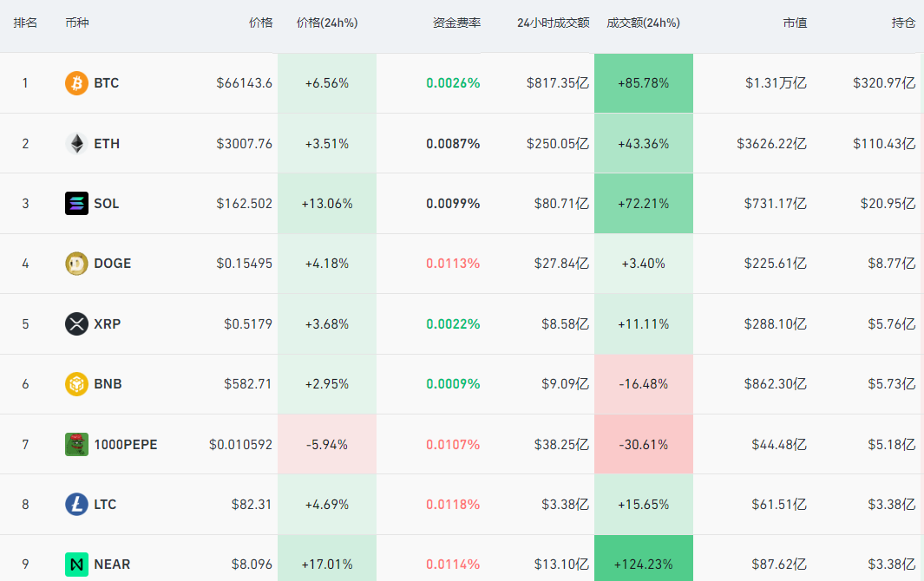Sort by 资金费率 column header
The height and width of the screenshot is (581, 924).
pos(456,23)
